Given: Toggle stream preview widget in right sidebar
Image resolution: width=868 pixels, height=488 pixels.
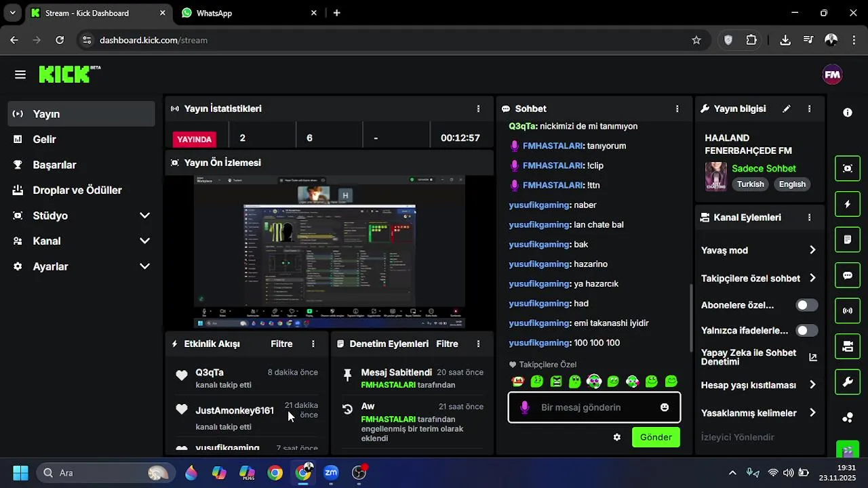Looking at the screenshot, I should [x=848, y=168].
